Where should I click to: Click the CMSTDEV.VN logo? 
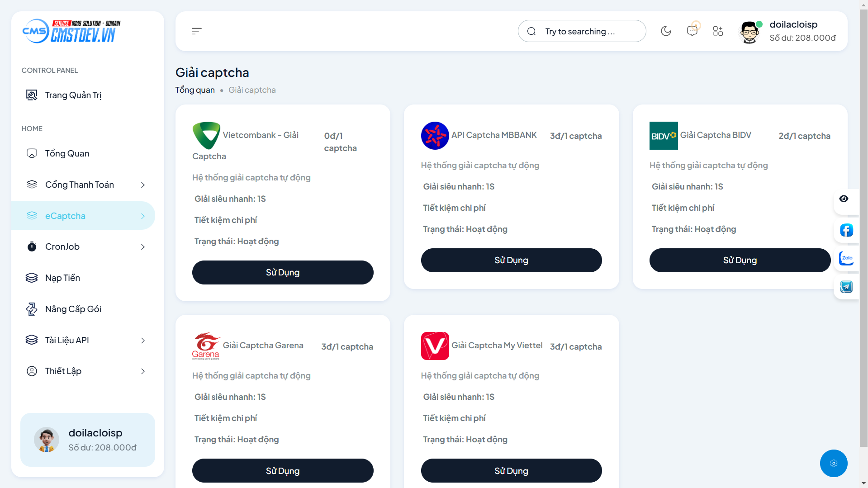71,31
